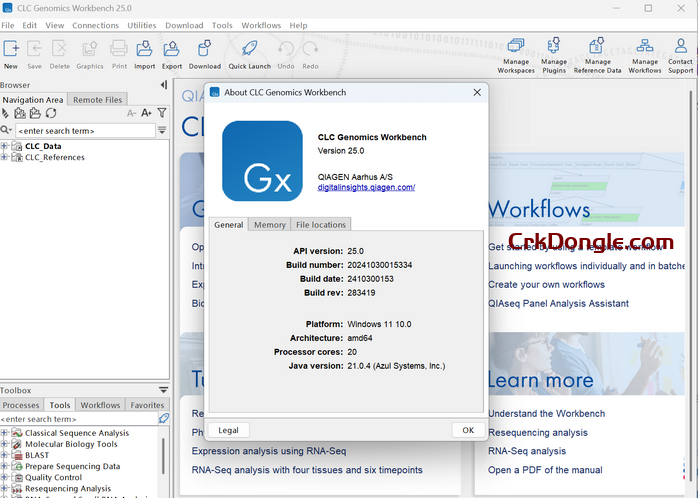Image resolution: width=700 pixels, height=498 pixels.
Task: Click the refresh icon in Navigation Area
Action: point(51,113)
